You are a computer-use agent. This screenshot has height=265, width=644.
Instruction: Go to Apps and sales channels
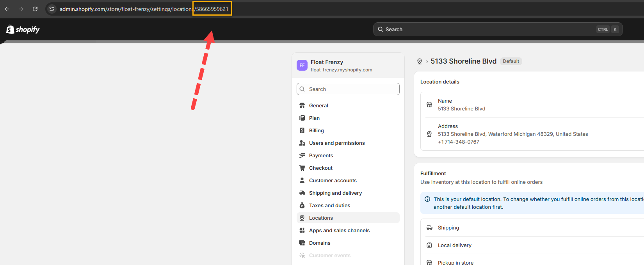click(339, 230)
